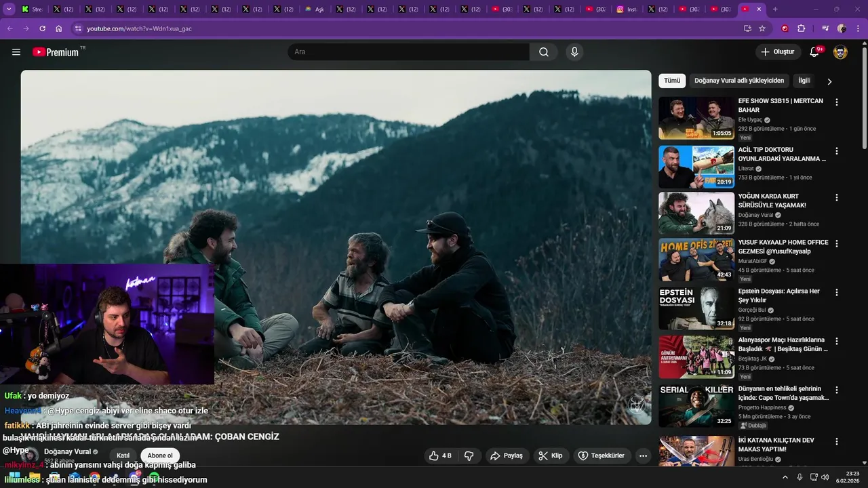The width and height of the screenshot is (868, 488).
Task: Open the Efe Uygaç channel link
Action: (x=750, y=120)
